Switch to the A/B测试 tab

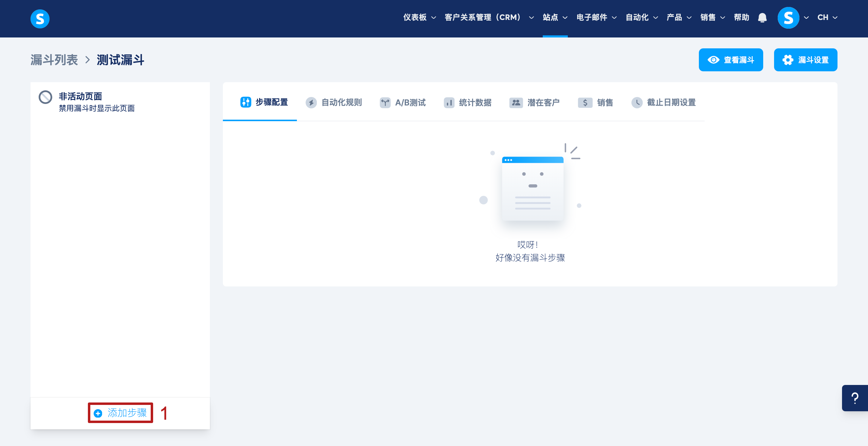point(403,102)
